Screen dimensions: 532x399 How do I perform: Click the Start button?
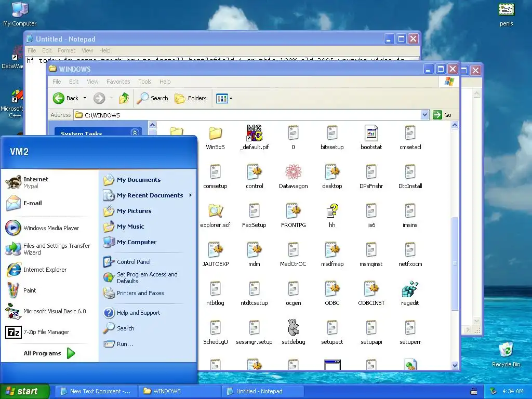click(x=25, y=391)
